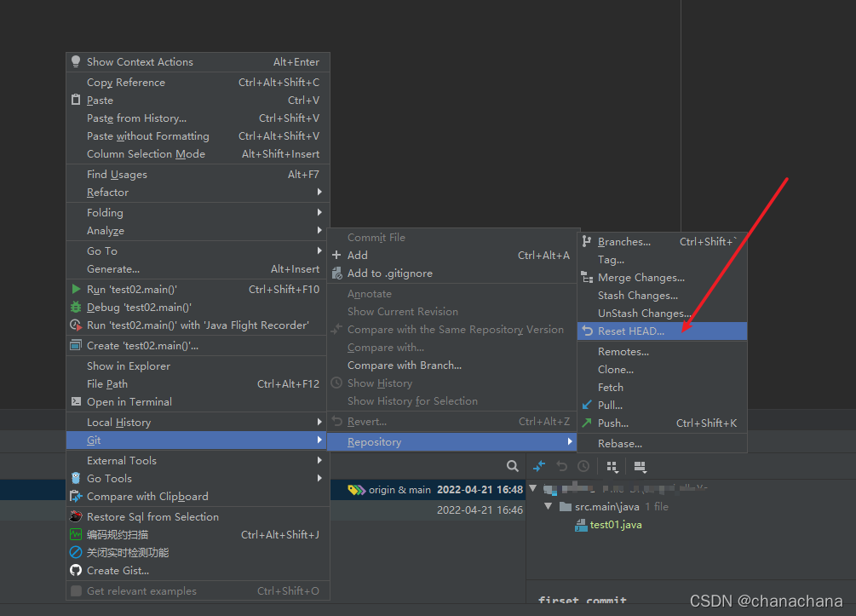Viewport: 856px width, 616px height.
Task: Click the Open in Terminal icon
Action: coord(76,401)
